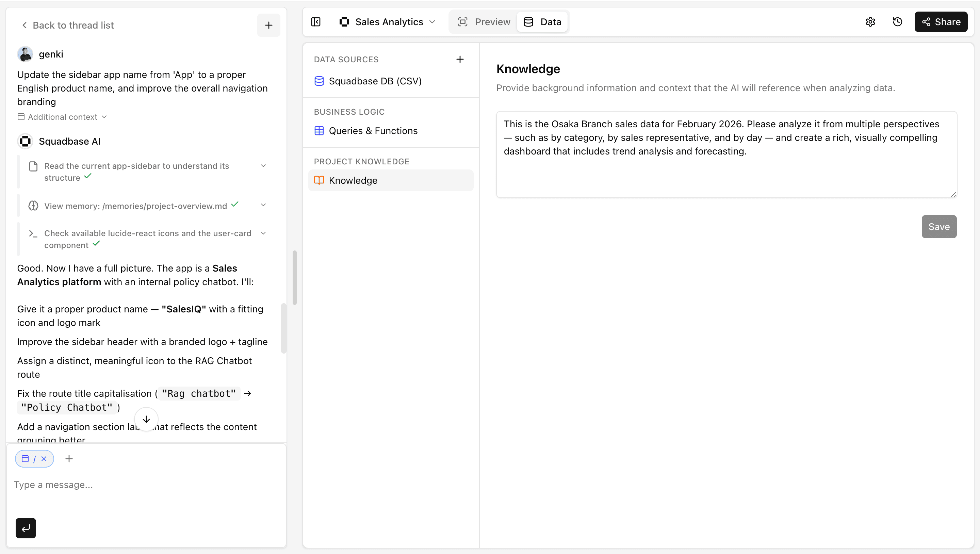The image size is (980, 554).
Task: Switch to the Preview tab
Action: pos(484,22)
